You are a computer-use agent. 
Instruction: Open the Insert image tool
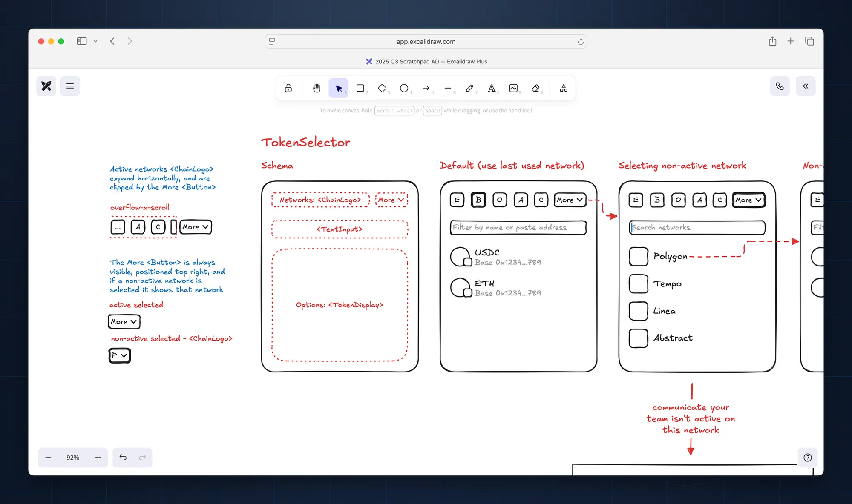tap(513, 88)
